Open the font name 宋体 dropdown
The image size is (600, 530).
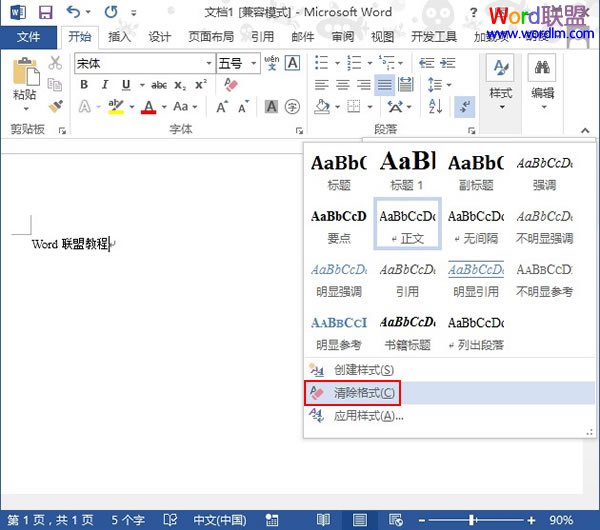[209, 63]
